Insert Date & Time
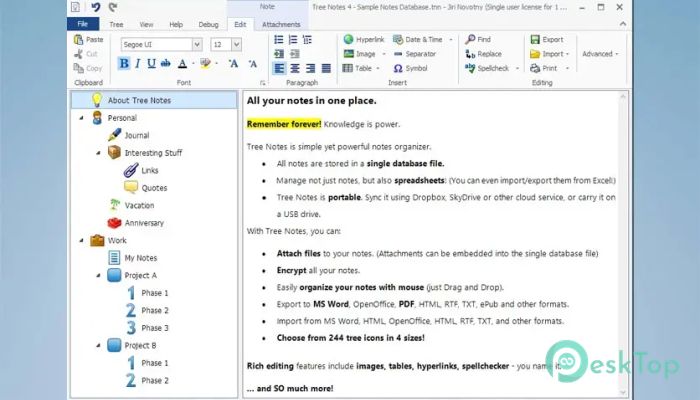Viewport: 700px width, 400px height. [x=417, y=39]
